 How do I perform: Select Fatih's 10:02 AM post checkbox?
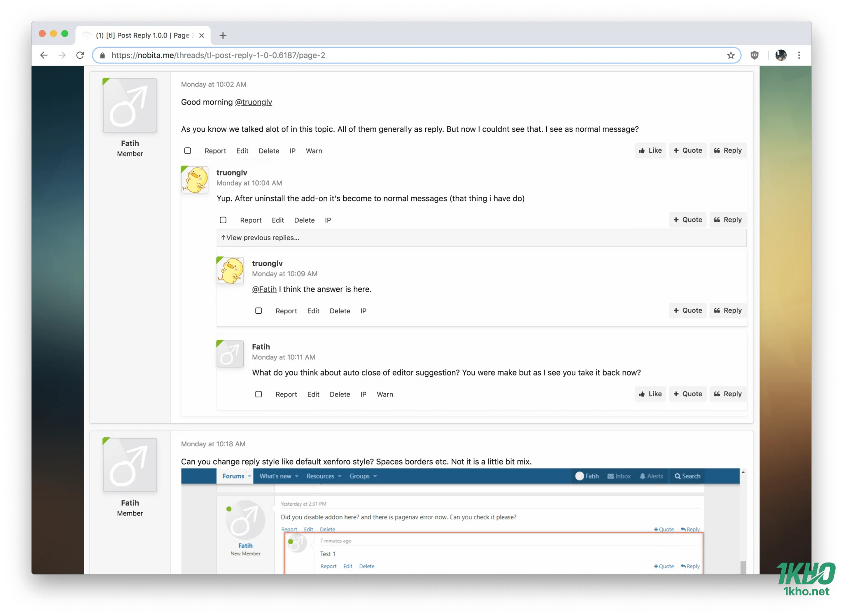pyautogui.click(x=188, y=151)
